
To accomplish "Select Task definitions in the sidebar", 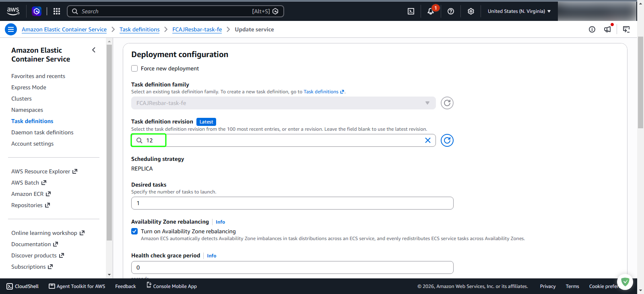I will pyautogui.click(x=32, y=121).
